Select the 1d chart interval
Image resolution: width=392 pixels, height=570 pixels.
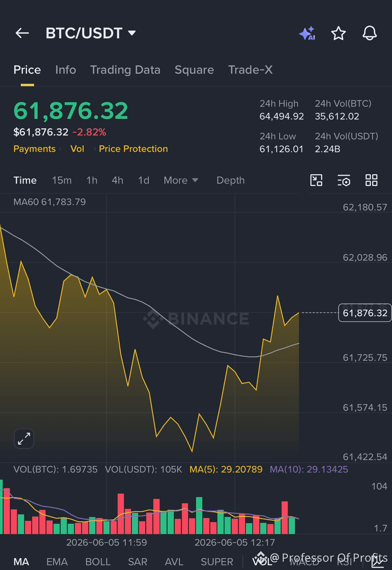[x=143, y=180]
